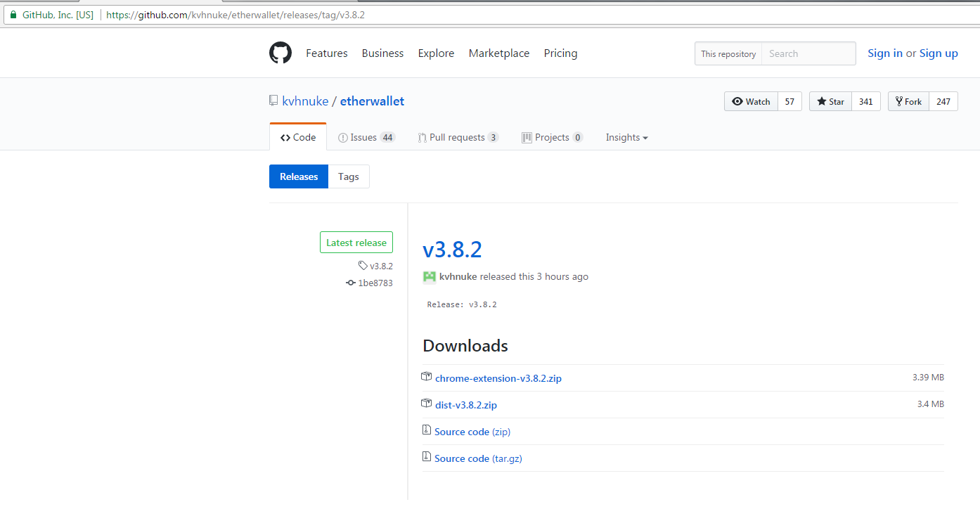Open Marketplace in the top navigation
980x528 pixels.
[499, 53]
